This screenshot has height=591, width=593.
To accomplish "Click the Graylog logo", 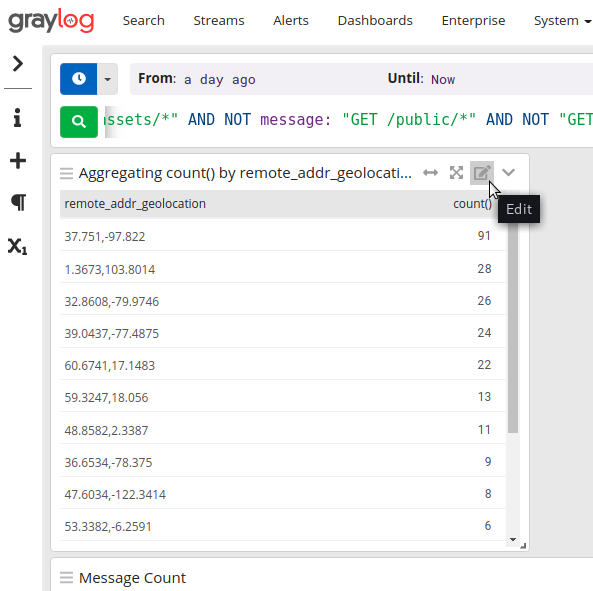I will point(51,20).
